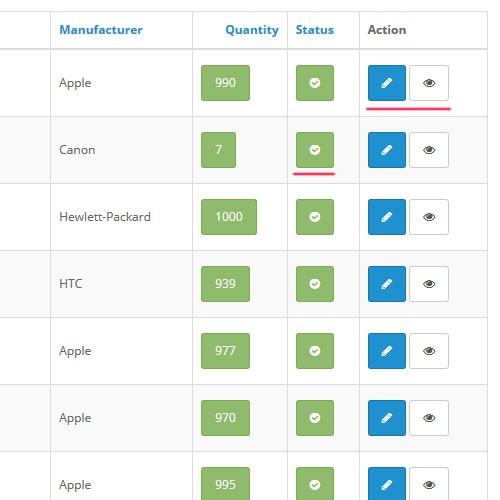Click the pencil edit button for Canon

click(x=387, y=150)
